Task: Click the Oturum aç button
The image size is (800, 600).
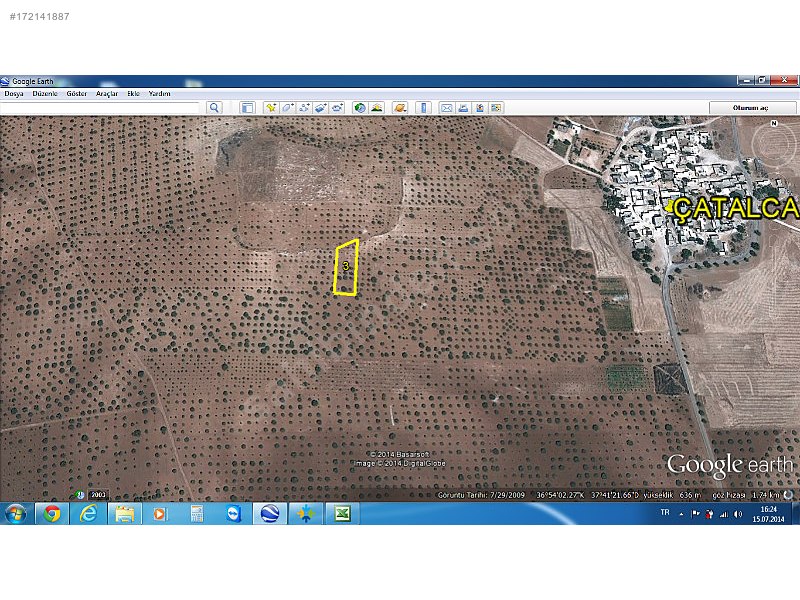Action: click(x=753, y=108)
